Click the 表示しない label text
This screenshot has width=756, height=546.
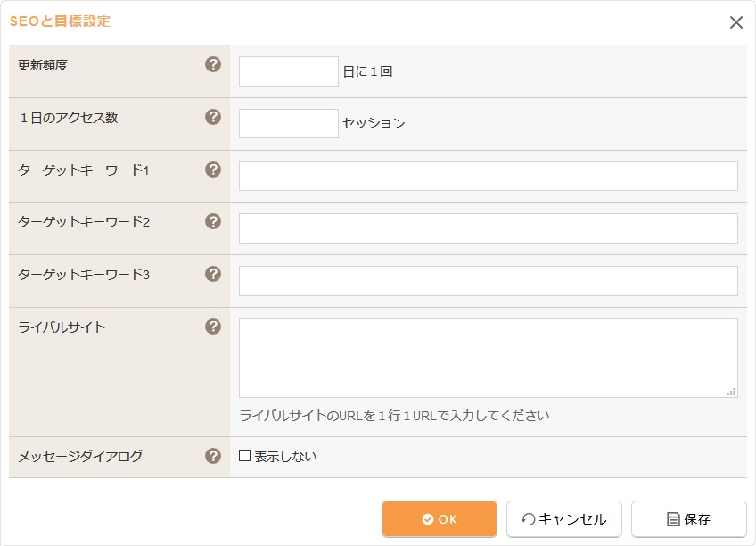285,457
